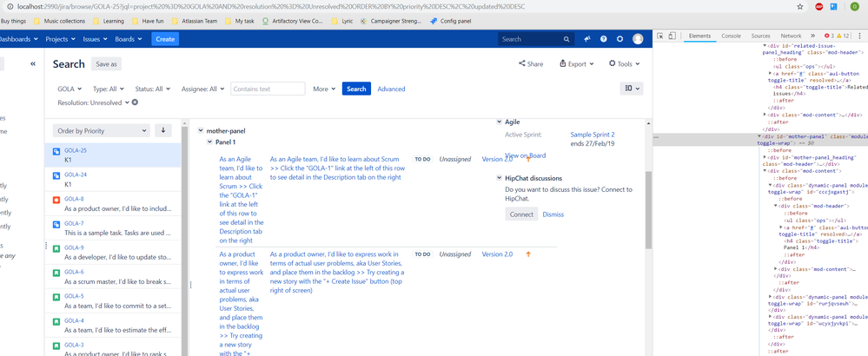
Task: Open the Resolution: Unresolved filter dropdown
Action: point(93,102)
